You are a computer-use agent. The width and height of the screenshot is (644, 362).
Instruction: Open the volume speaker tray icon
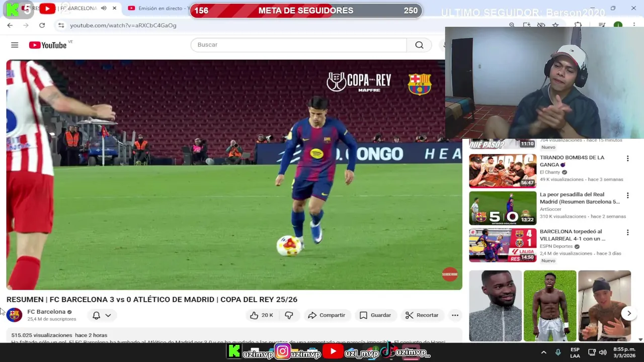click(x=603, y=352)
